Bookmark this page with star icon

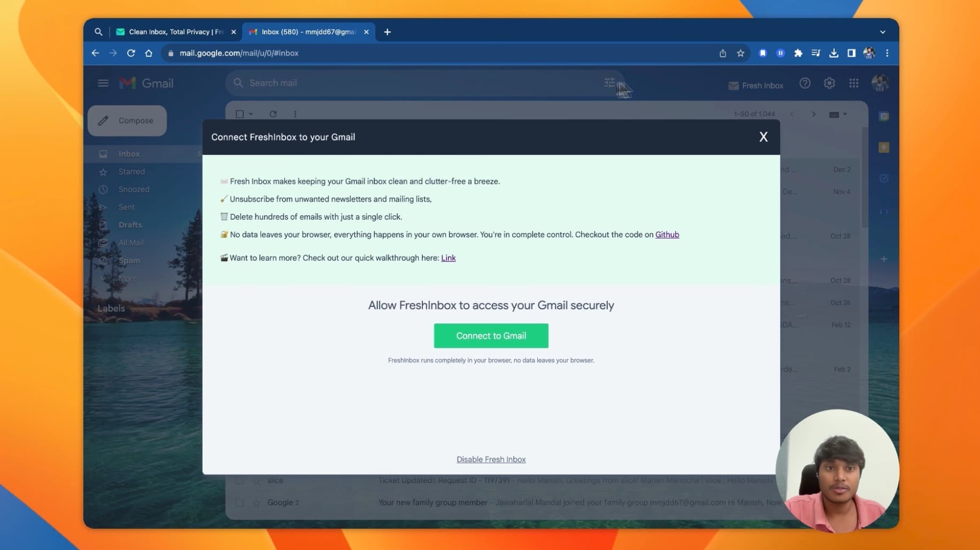(x=740, y=53)
